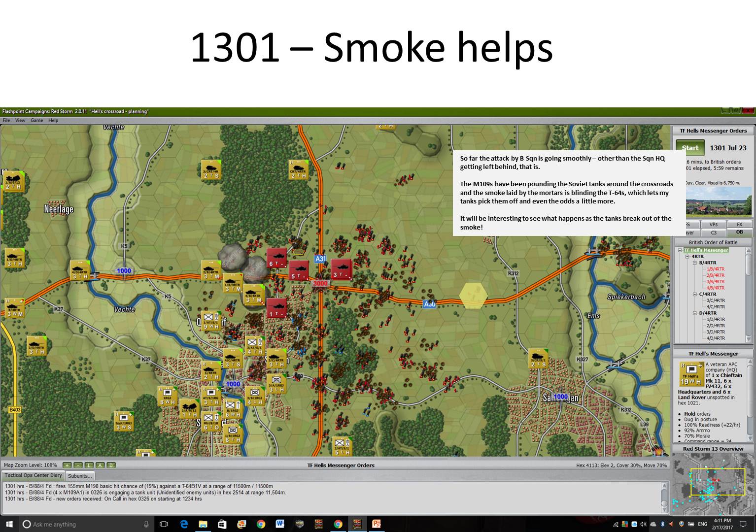This screenshot has height=532, width=756.
Task: Select 1/B/4RTR in Order of Battle tree
Action: (x=716, y=269)
